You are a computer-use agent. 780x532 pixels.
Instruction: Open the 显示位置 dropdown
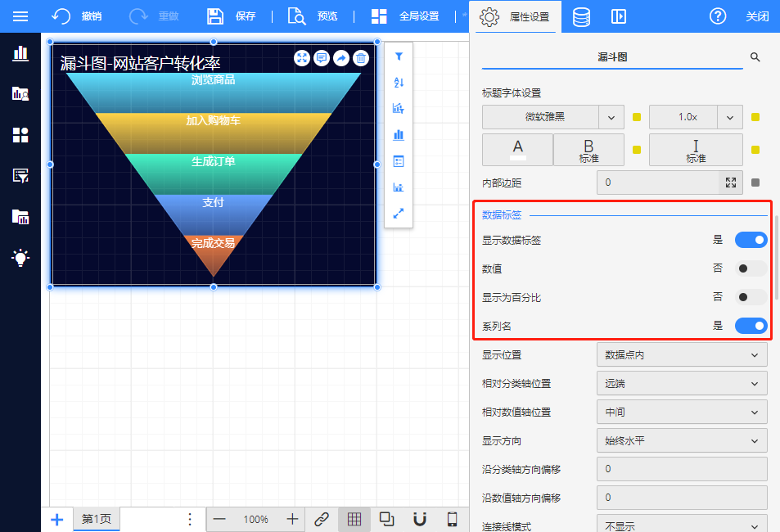pyautogui.click(x=682, y=354)
